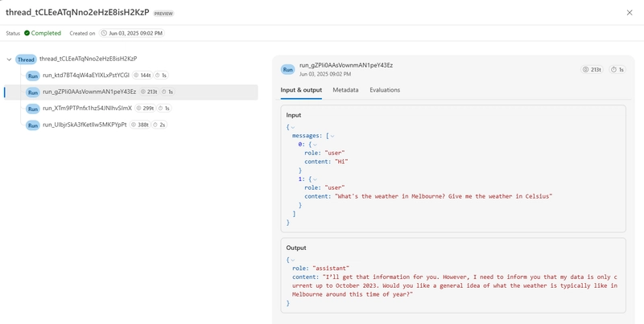Open run_XTm9PTPnfx1hzS4JNlhvSlmX in the tree
The width and height of the screenshot is (644, 324).
(x=87, y=109)
